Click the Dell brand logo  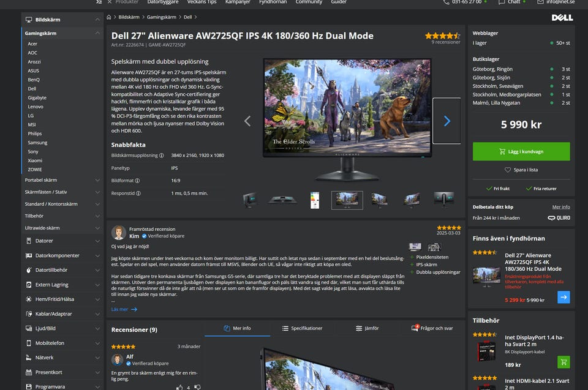[562, 18]
